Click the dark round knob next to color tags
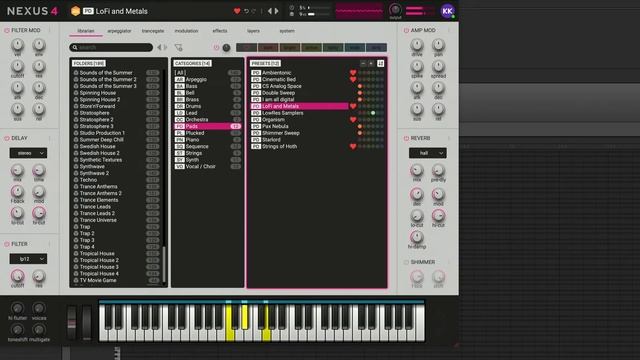640x360 pixels. coord(226,48)
